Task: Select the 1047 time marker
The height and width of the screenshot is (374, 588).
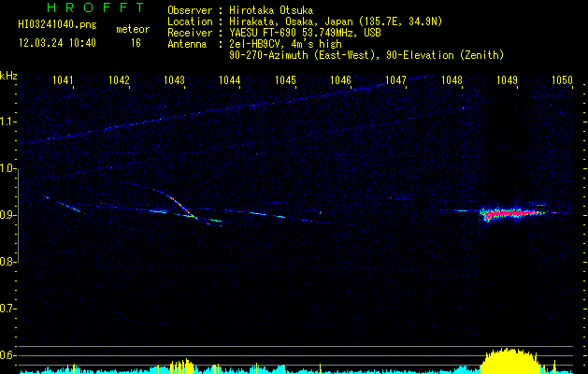Action: [x=396, y=80]
